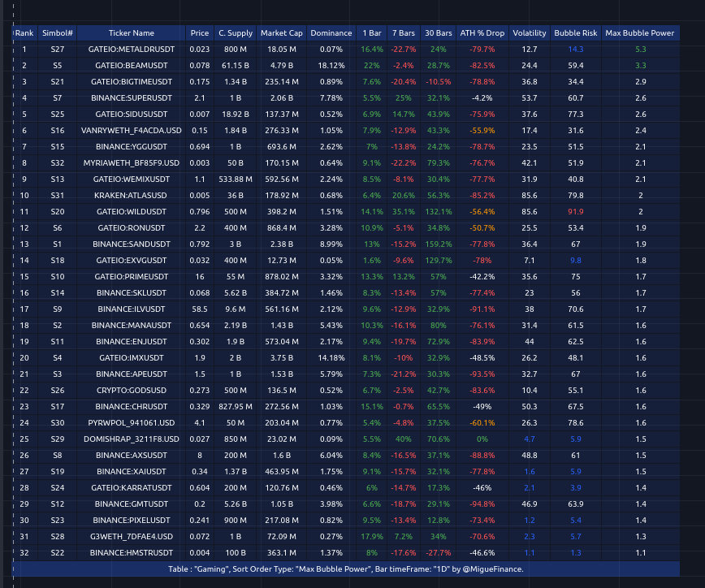Select ticker BINANCE:SANDUSDT
This screenshot has height=588, width=705.
click(132, 244)
